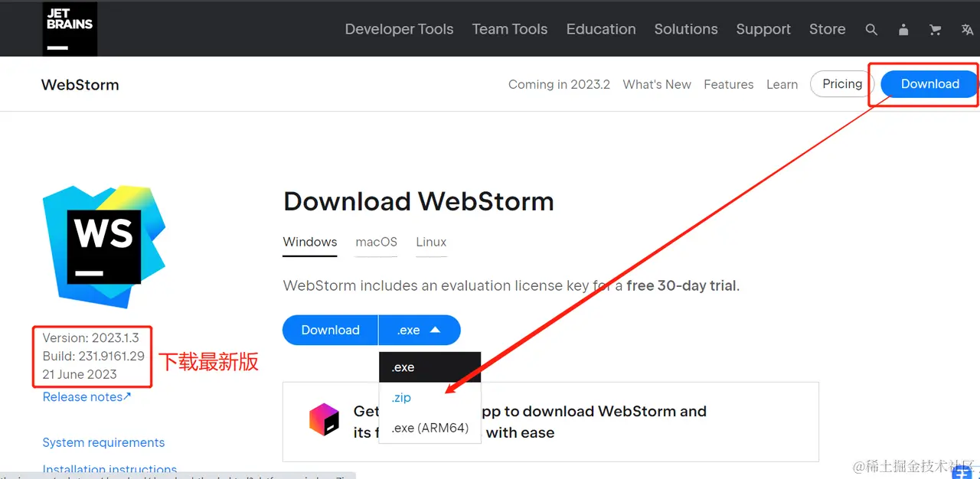
Task: Open the shopping cart icon
Action: (x=935, y=30)
